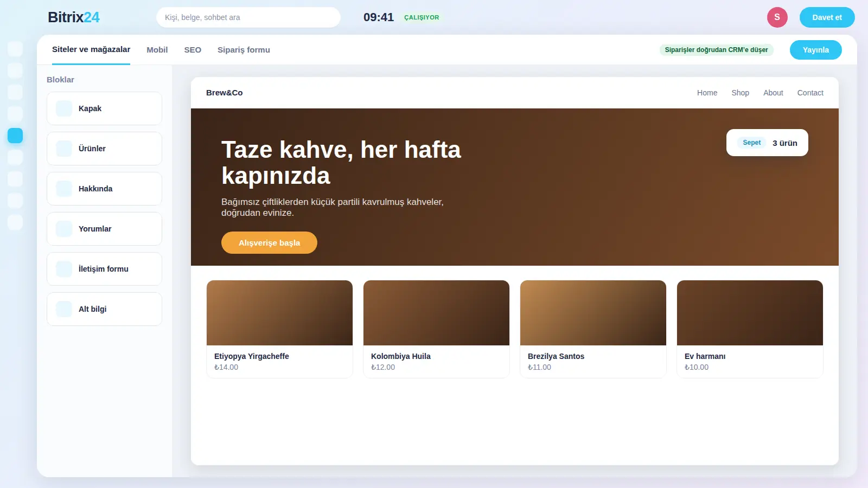Viewport: 868px width, 488px height.
Task: Select the active blue sidebar icon
Action: point(15,136)
